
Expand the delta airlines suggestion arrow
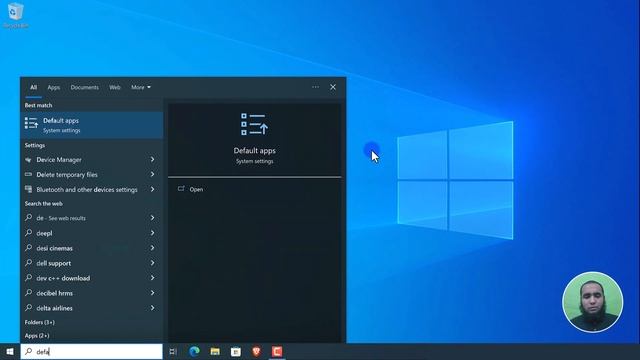pyautogui.click(x=153, y=308)
